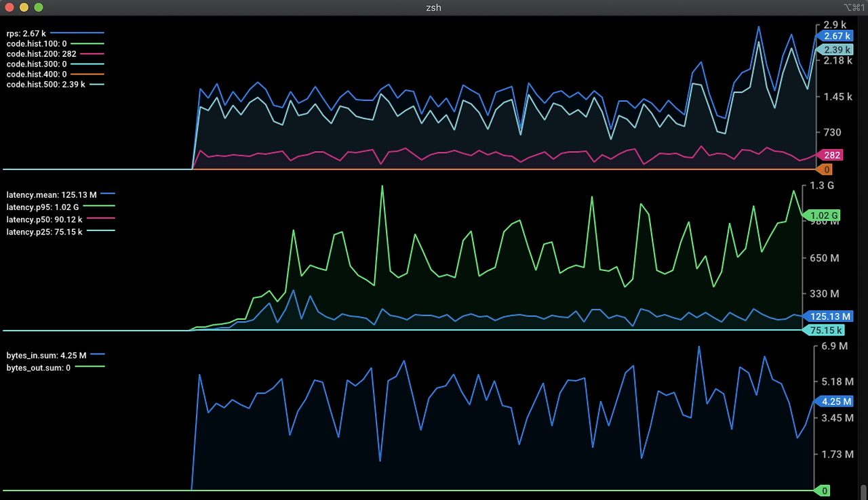Screen dimensions: 868x500
Task: Click the 1.3 G axis label
Action: tap(822, 185)
